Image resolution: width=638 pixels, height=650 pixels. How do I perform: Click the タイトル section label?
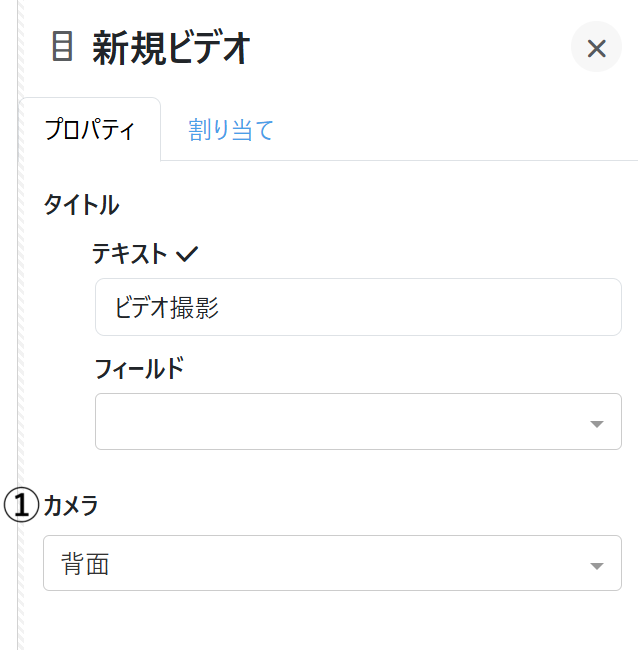[81, 205]
